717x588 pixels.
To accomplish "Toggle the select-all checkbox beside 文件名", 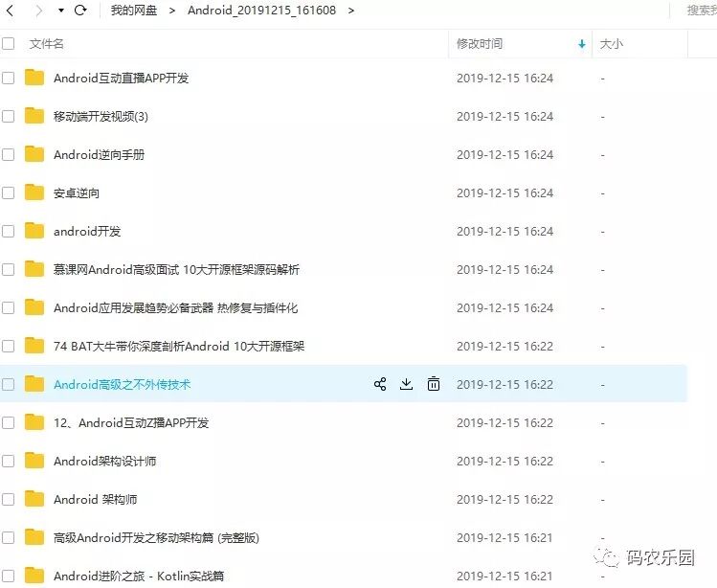I will tap(9, 43).
